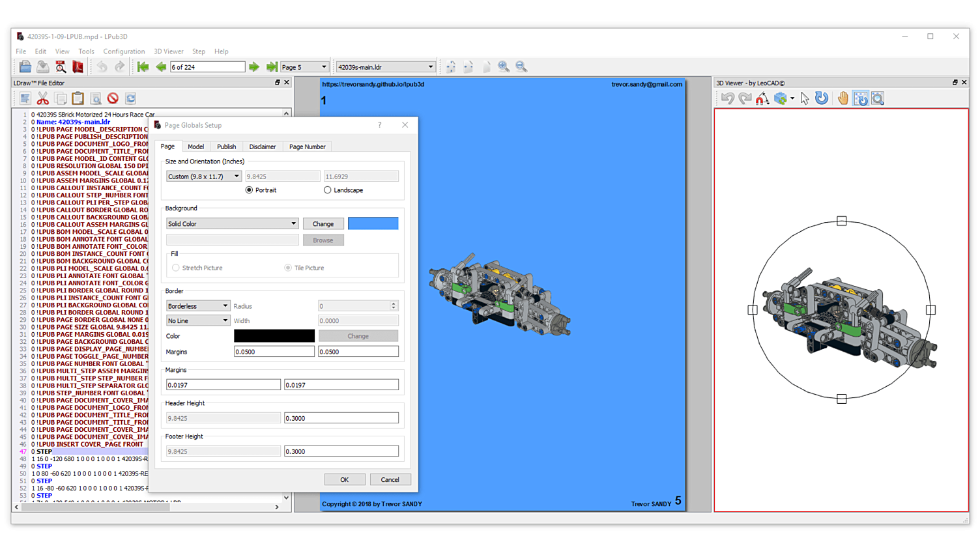Select the Portrait orientation radio button
Image resolution: width=980 pixels, height=551 pixels.
coord(249,190)
